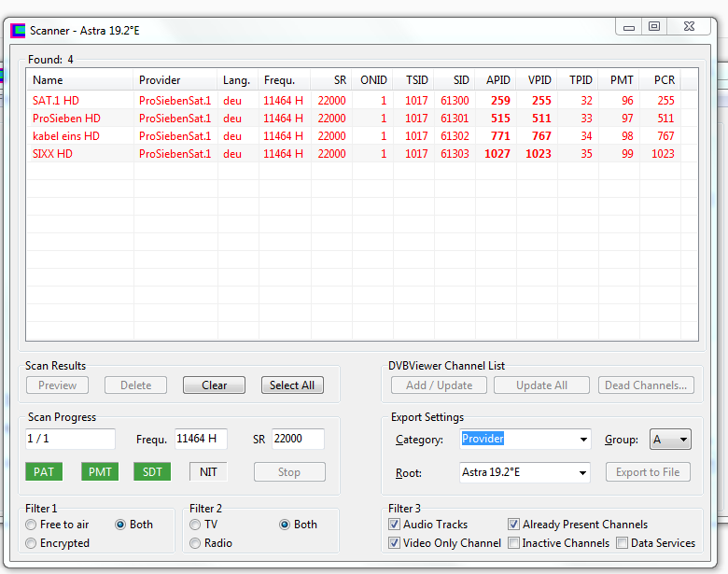728x574 pixels.
Task: Click the green PMT status indicator
Action: 100,471
